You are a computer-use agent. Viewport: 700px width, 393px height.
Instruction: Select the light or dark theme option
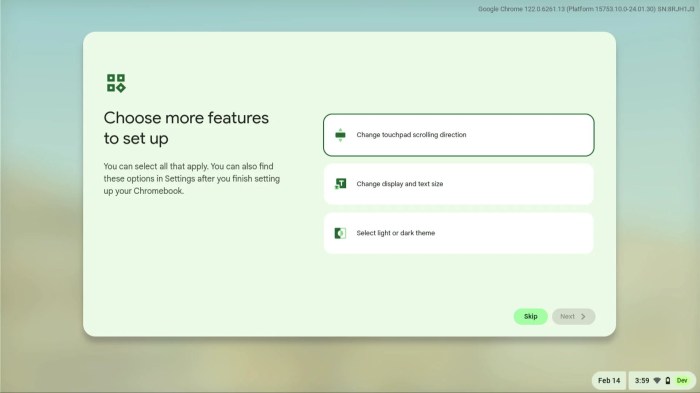(x=458, y=233)
